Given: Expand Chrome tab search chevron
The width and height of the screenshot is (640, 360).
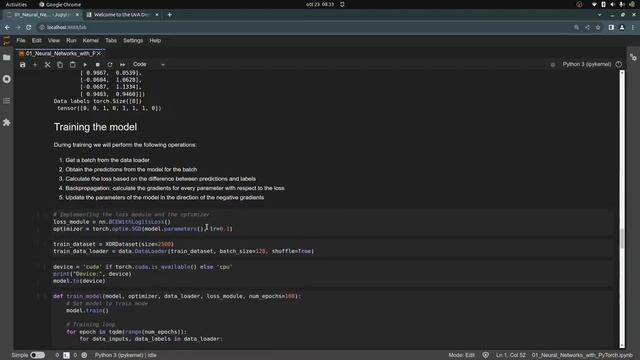Looking at the screenshot, I should (599, 15).
